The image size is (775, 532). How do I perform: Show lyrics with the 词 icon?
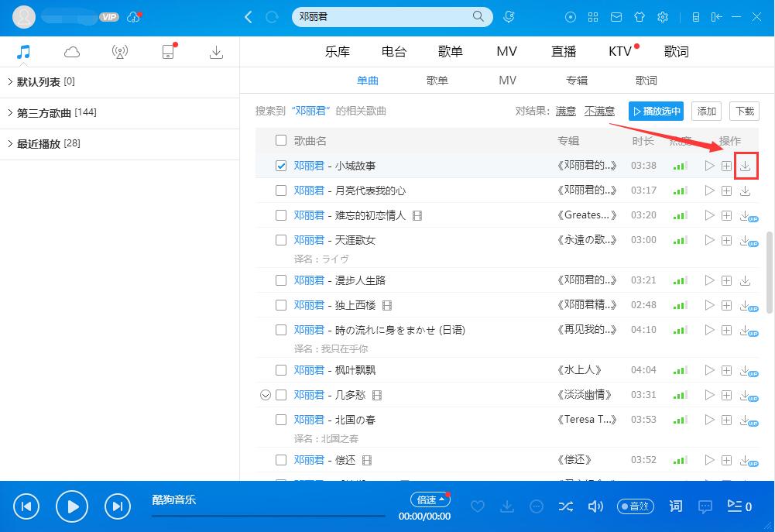click(x=675, y=506)
